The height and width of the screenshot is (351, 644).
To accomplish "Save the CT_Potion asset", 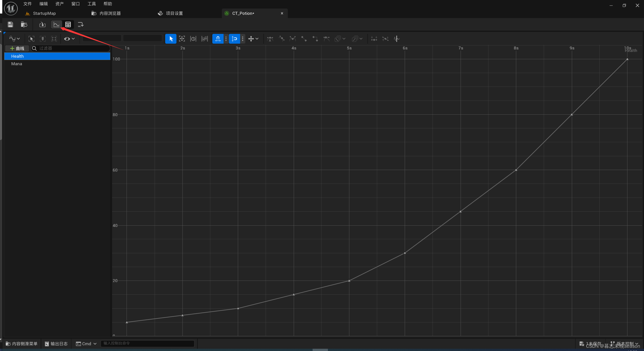I will pyautogui.click(x=10, y=24).
